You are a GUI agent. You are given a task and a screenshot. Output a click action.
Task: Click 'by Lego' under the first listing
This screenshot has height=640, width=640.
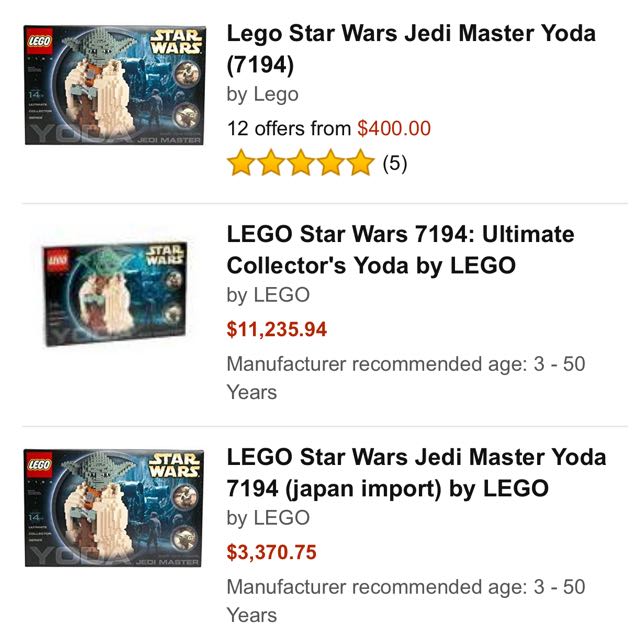click(x=263, y=95)
